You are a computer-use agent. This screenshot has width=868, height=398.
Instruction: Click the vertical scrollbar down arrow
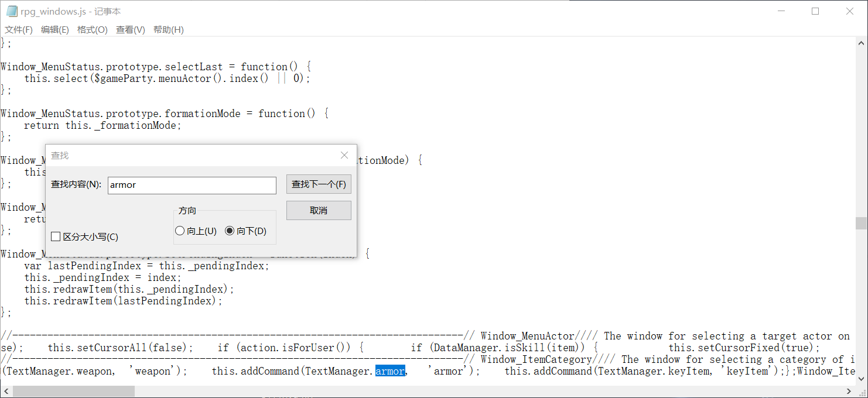861,379
